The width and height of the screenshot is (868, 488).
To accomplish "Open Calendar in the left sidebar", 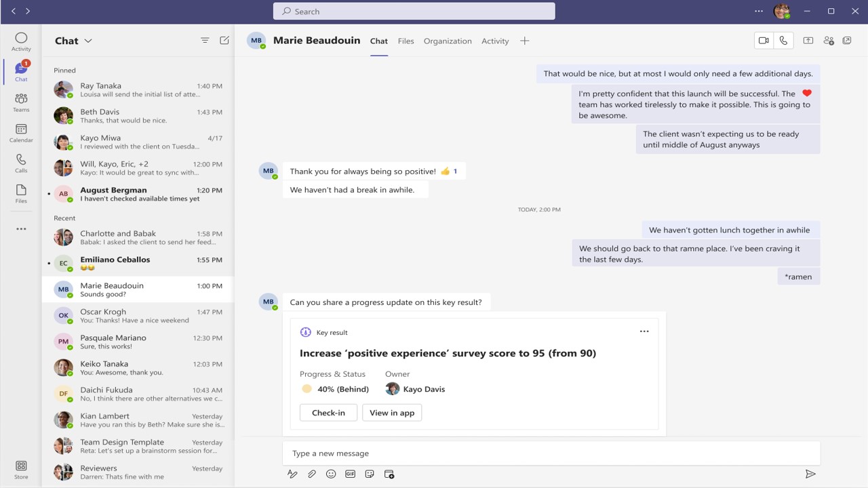I will 21,133.
